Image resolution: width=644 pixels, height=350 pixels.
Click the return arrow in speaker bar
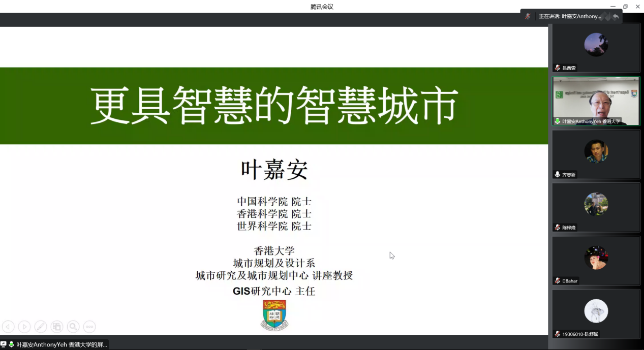pyautogui.click(x=616, y=16)
